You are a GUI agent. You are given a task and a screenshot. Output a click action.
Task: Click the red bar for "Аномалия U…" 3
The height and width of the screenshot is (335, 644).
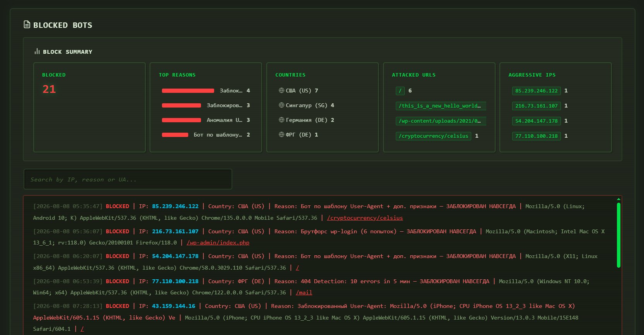tap(181, 120)
